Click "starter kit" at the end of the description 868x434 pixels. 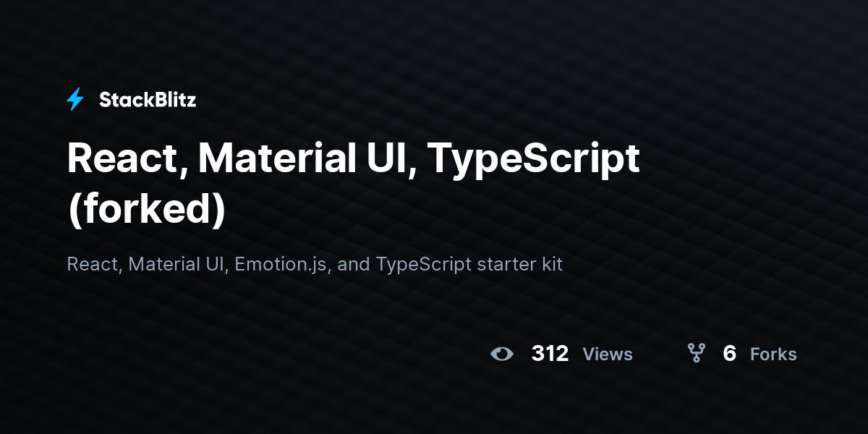[519, 265]
